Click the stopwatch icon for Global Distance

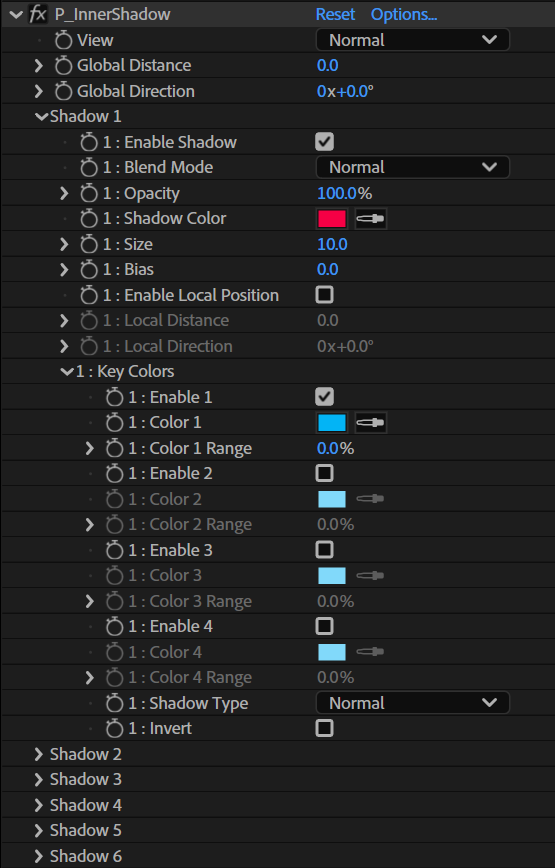[x=63, y=65]
